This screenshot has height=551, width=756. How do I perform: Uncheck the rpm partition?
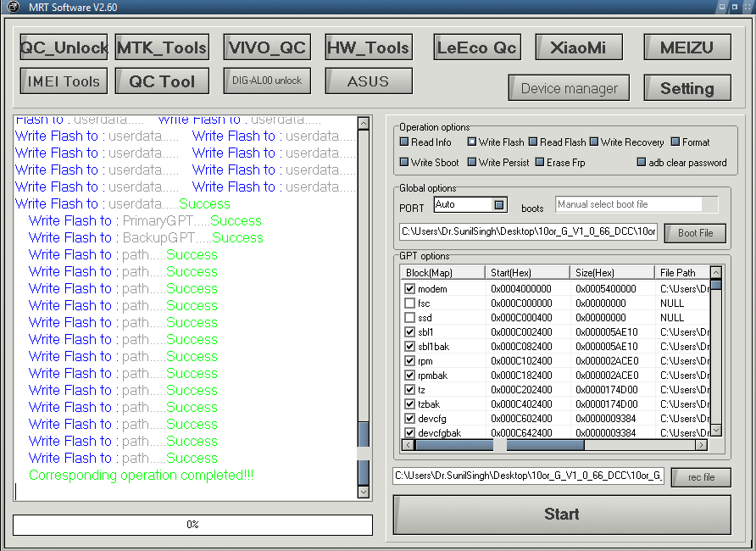(410, 360)
